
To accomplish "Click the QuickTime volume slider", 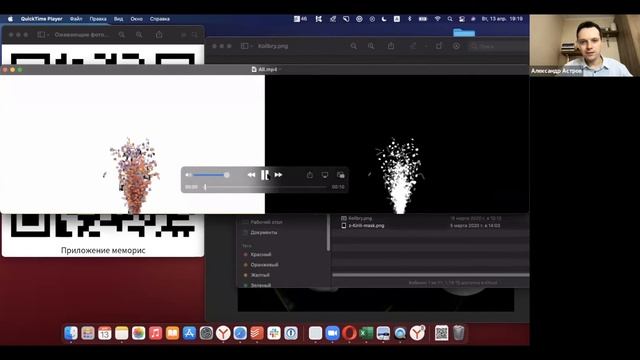I will tap(211, 175).
